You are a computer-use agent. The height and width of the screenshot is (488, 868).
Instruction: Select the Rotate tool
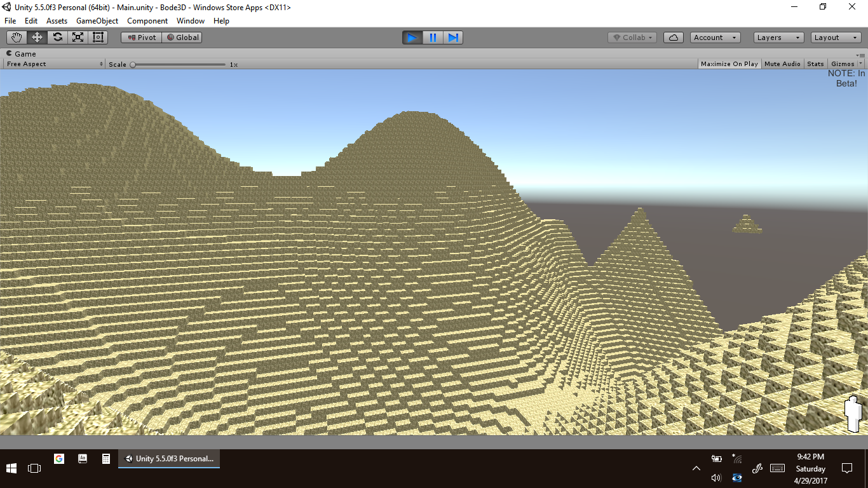coord(57,37)
